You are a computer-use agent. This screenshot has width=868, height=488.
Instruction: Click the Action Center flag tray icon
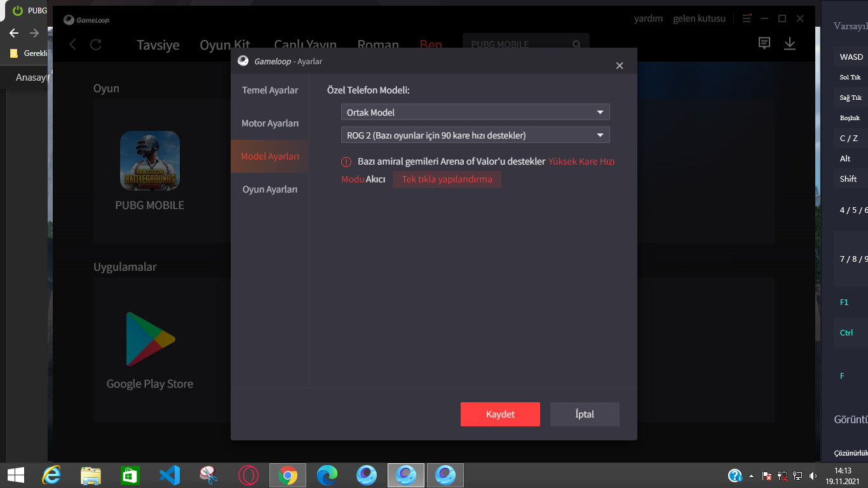767,475
